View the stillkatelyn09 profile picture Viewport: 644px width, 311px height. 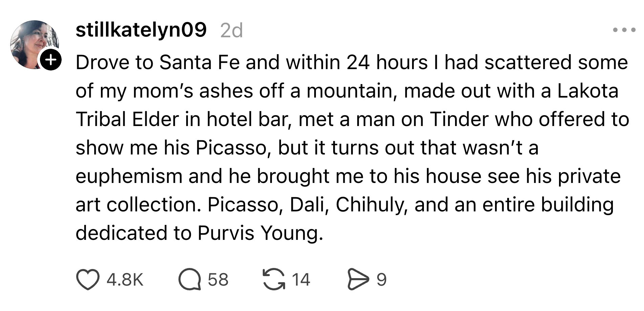point(33,44)
